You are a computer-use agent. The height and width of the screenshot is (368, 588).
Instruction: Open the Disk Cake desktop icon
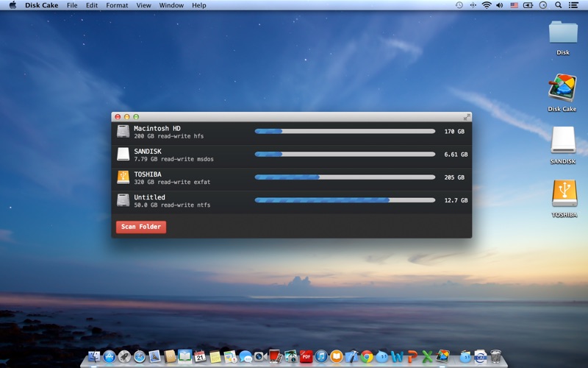[x=562, y=89]
